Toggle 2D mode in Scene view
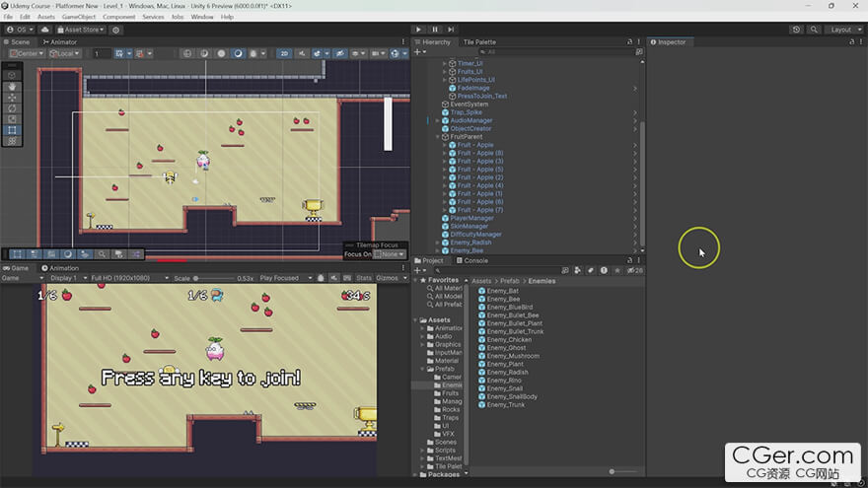Image resolution: width=868 pixels, height=488 pixels. click(x=284, y=53)
